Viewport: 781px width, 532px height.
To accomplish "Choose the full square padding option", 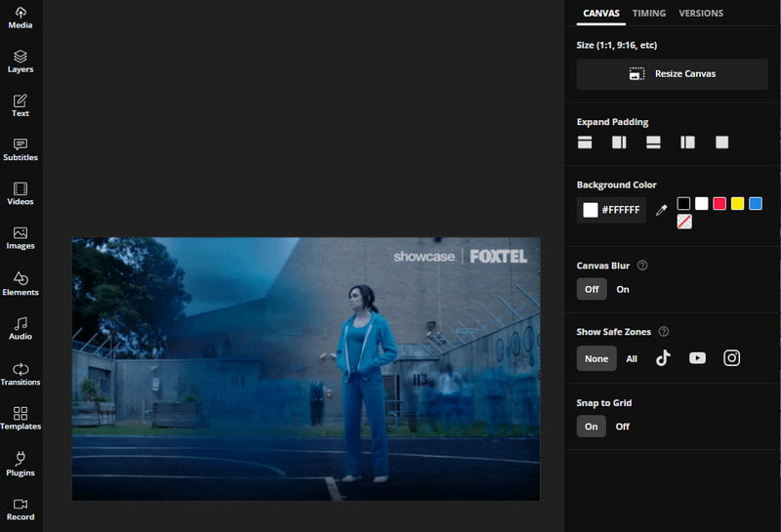I will tap(722, 143).
